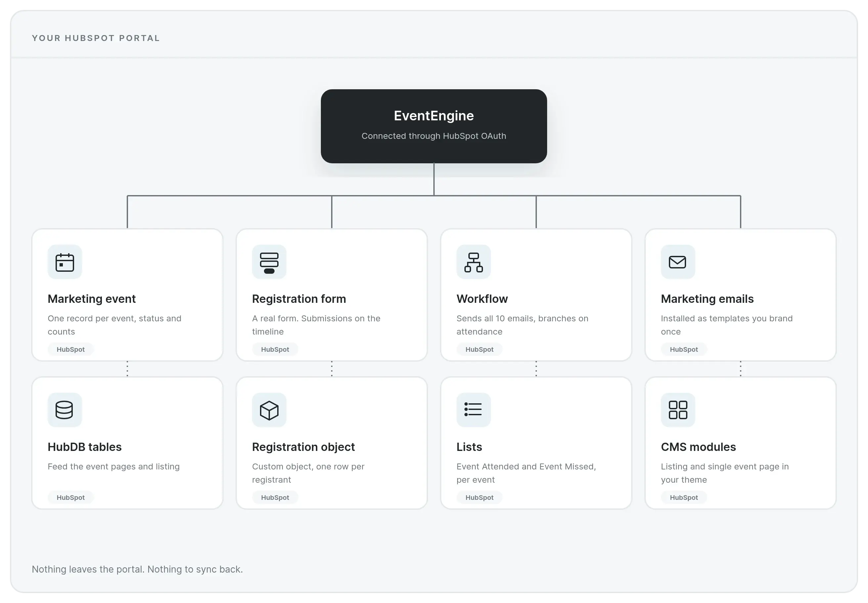This screenshot has height=603, width=868.
Task: Click the HubSpot badge under Marketing event
Action: pyautogui.click(x=71, y=349)
